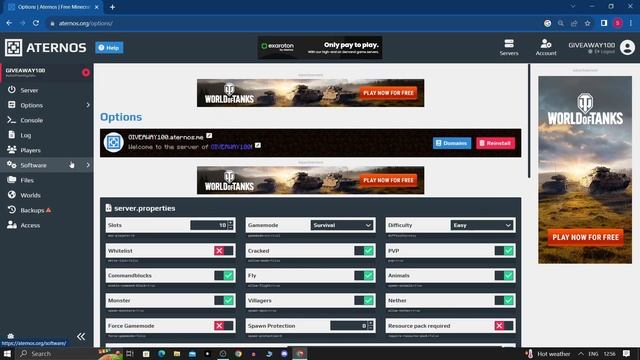This screenshot has height=360, width=640.
Task: Open browser zoom magnifier icon
Action: pyautogui.click(x=561, y=23)
